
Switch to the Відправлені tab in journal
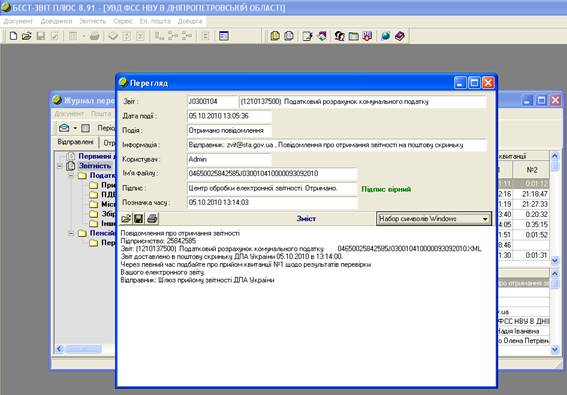pyautogui.click(x=75, y=142)
